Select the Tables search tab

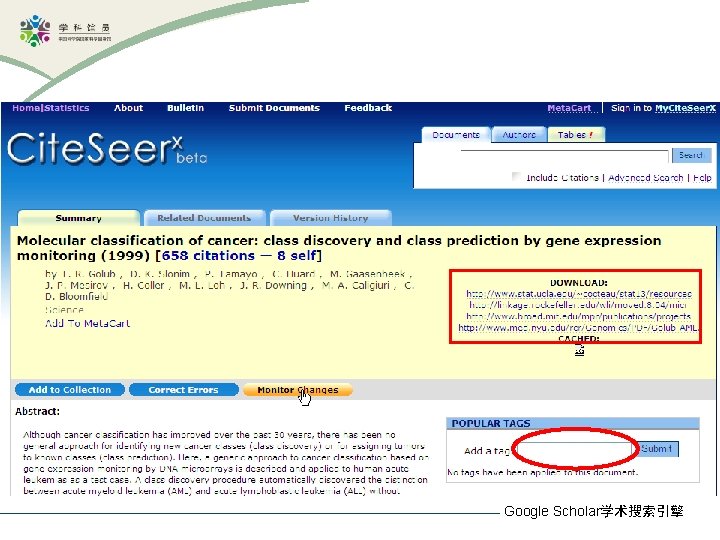pos(576,135)
